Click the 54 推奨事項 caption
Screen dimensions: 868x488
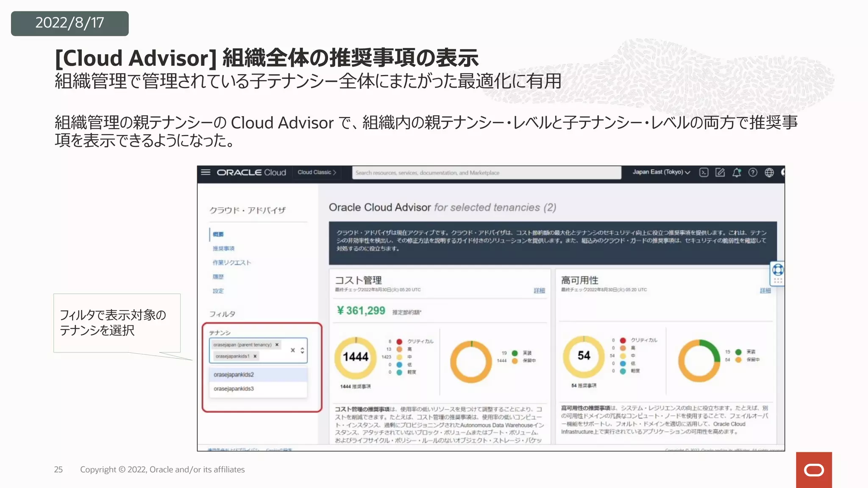coord(584,385)
